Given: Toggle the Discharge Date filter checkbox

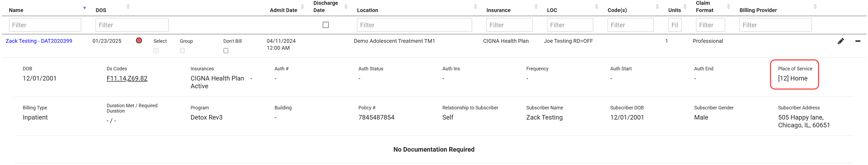Looking at the screenshot, I should [325, 25].
